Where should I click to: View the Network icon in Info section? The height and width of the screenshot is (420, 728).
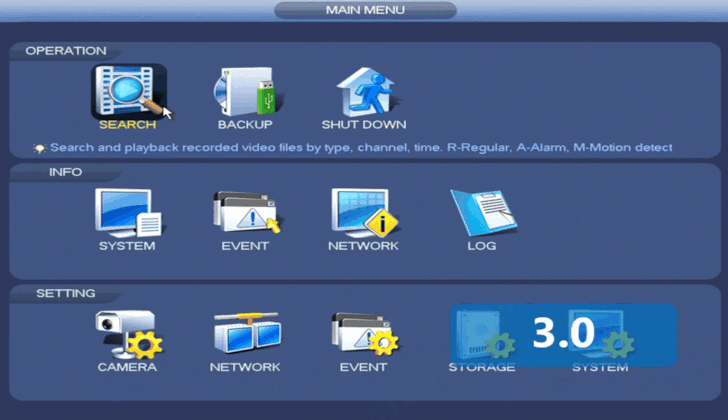(x=363, y=212)
